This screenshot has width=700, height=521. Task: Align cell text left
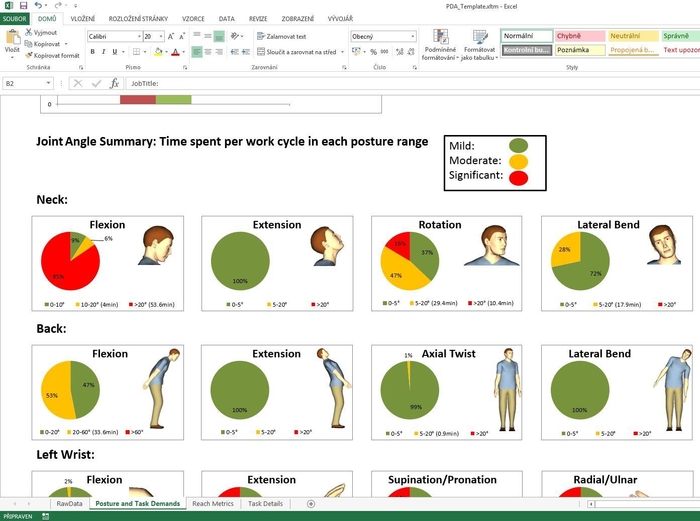(x=197, y=52)
